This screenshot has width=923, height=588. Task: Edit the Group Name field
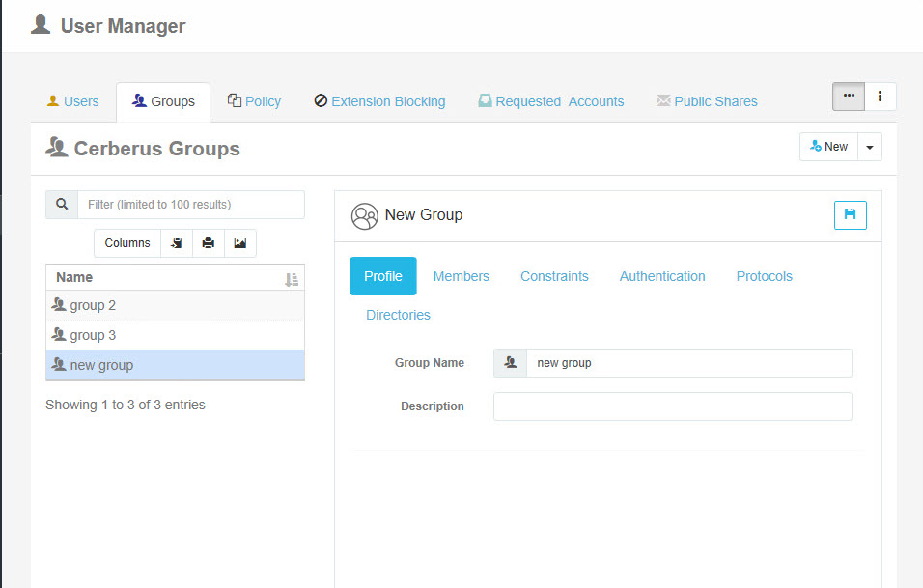tap(688, 363)
